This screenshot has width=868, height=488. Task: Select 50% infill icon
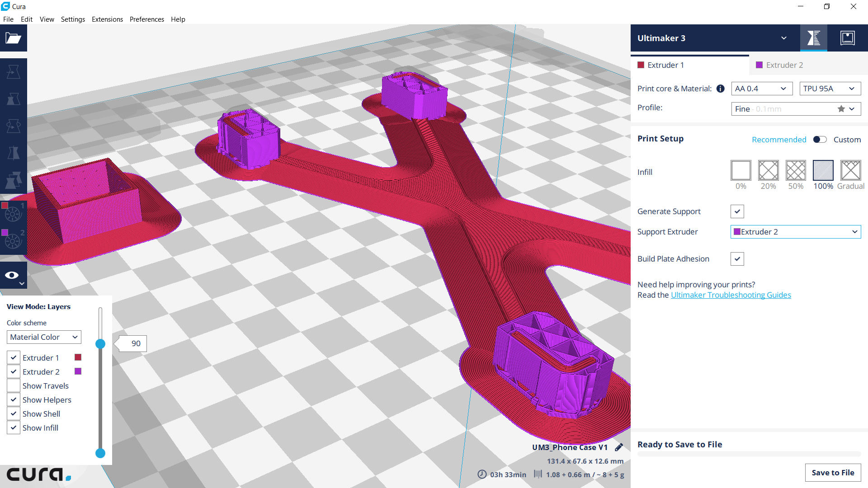[796, 170]
